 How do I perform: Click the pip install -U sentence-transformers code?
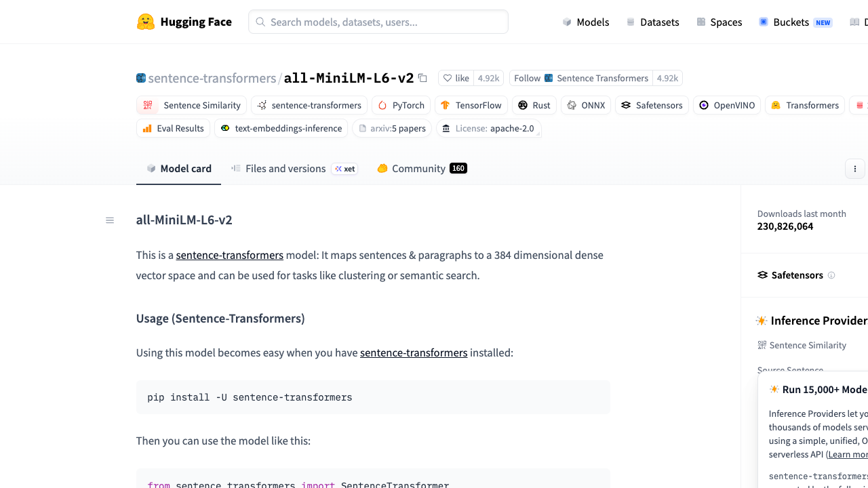coord(250,397)
